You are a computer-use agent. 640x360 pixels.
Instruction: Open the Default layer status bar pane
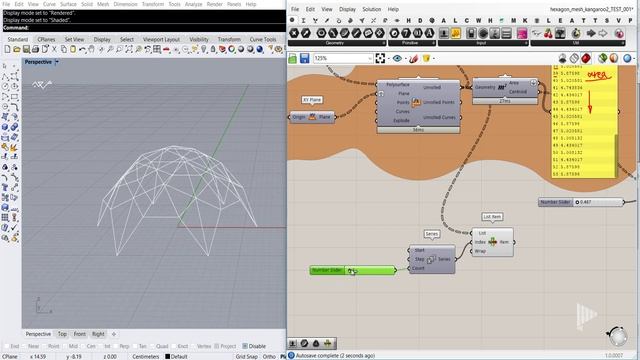tap(176, 356)
